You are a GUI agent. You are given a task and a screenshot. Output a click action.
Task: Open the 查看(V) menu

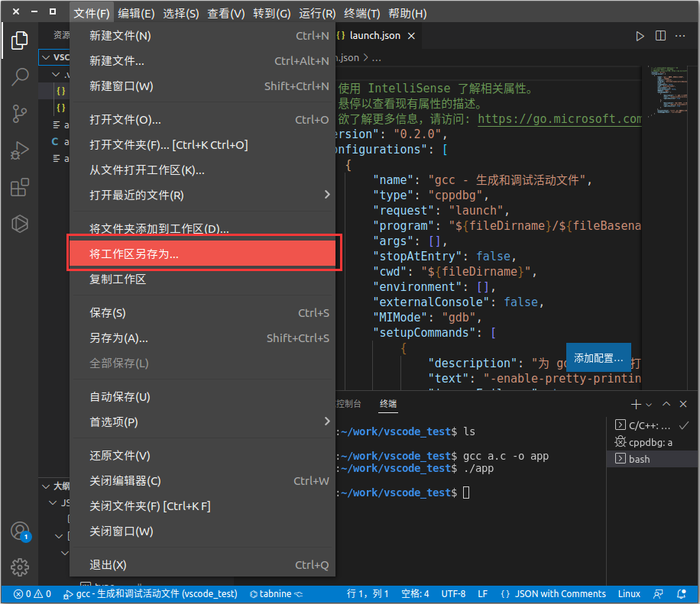click(226, 14)
